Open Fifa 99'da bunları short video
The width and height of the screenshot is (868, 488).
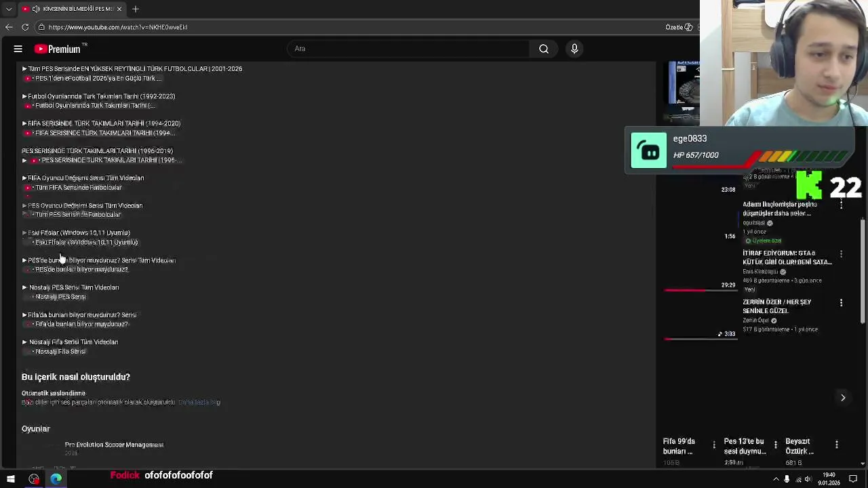[679, 446]
